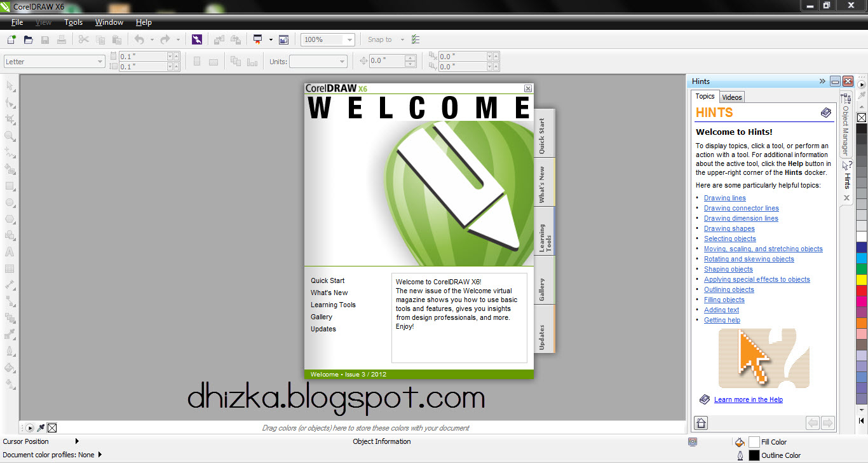Image resolution: width=868 pixels, height=463 pixels.
Task: Click the Paste clipboard icon
Action: (x=117, y=39)
